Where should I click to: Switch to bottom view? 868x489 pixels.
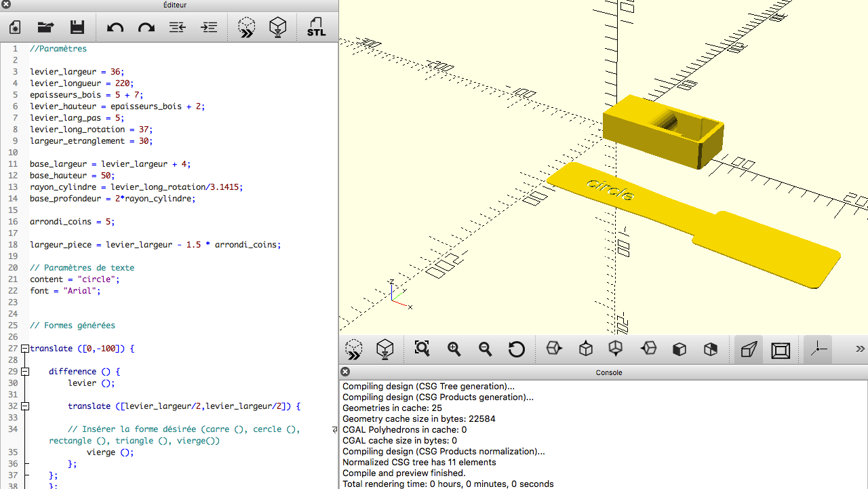coord(616,349)
